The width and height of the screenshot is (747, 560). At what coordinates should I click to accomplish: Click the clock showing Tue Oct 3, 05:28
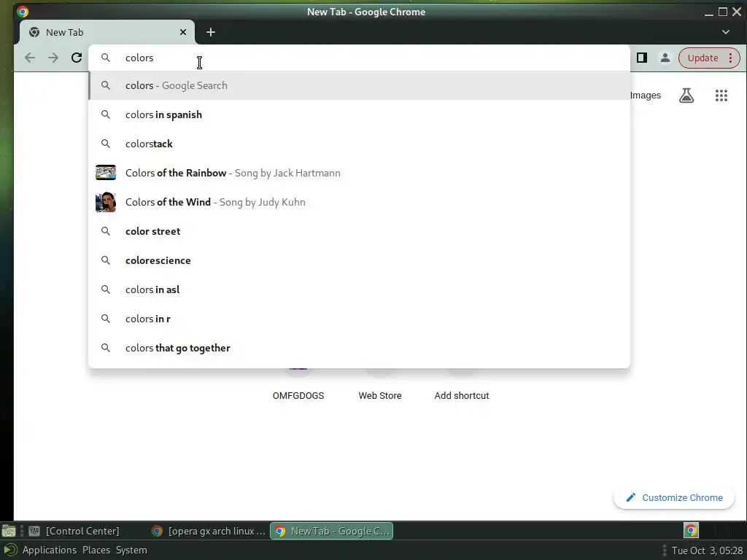tap(707, 551)
